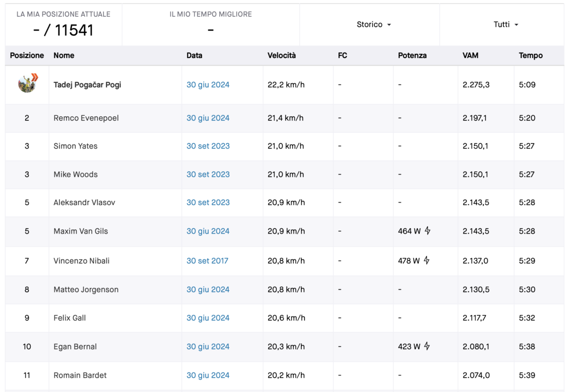
Task: Click the lightning bolt icon next to 423 W
Action: coord(427,346)
